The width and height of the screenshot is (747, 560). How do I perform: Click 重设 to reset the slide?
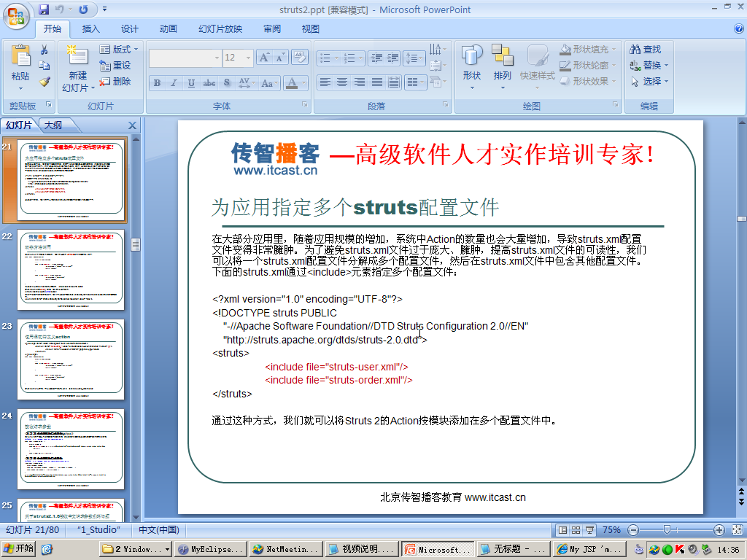click(x=115, y=65)
